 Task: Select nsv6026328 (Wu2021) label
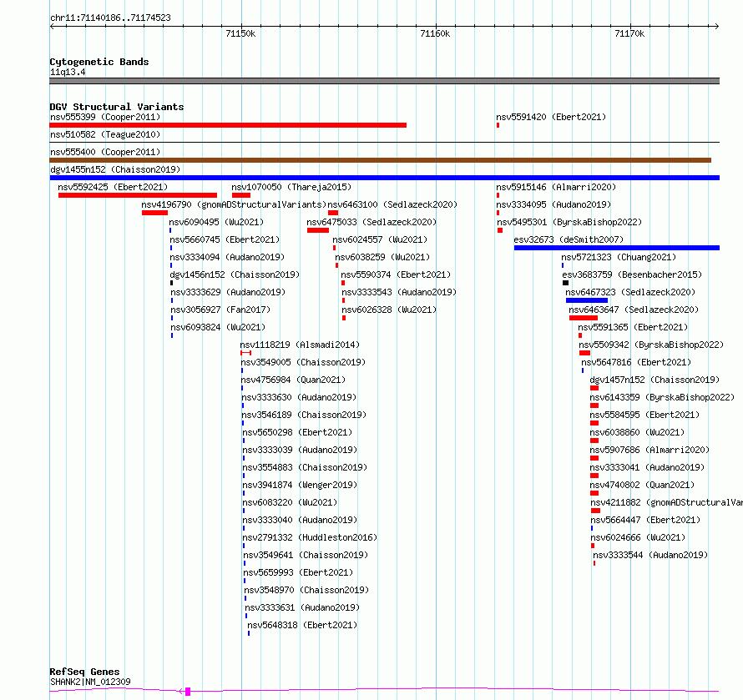(x=390, y=310)
